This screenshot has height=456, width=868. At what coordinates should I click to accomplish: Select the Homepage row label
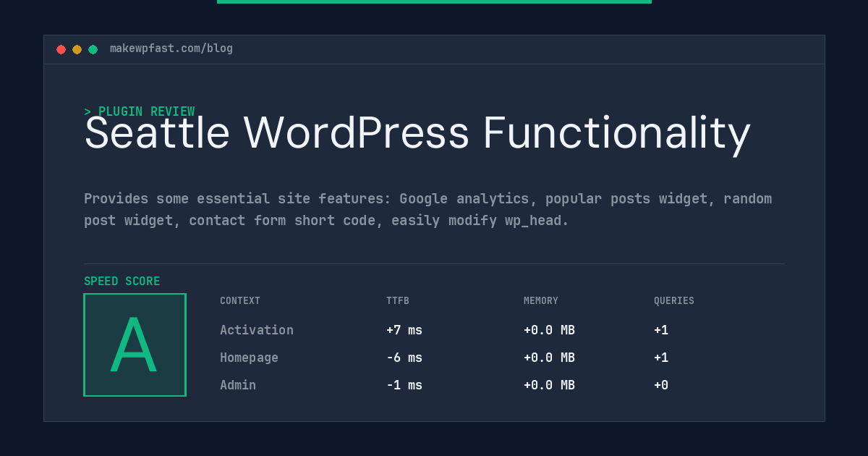tap(249, 358)
